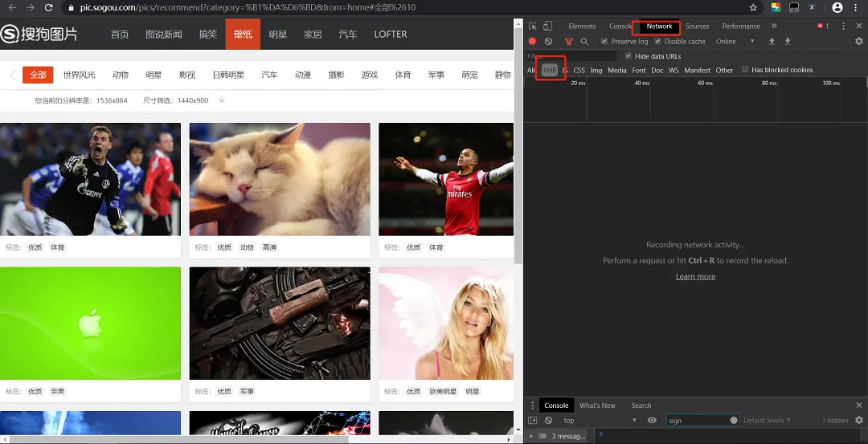868x444 pixels.
Task: Toggle device toolbar icon in DevTools
Action: click(547, 26)
